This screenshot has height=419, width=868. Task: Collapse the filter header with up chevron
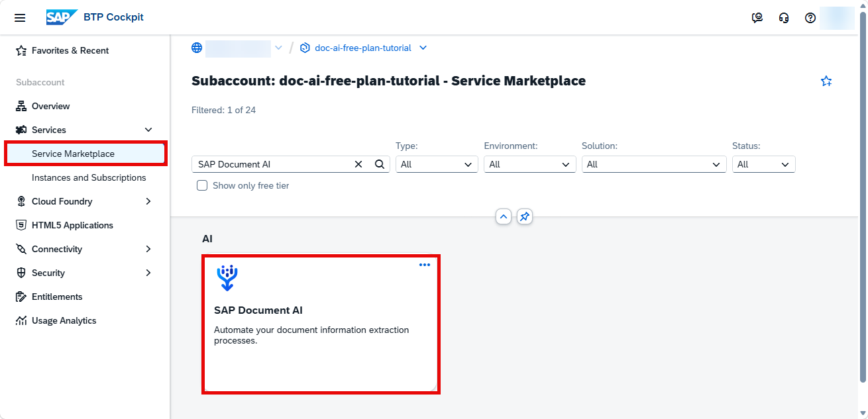[x=504, y=216]
